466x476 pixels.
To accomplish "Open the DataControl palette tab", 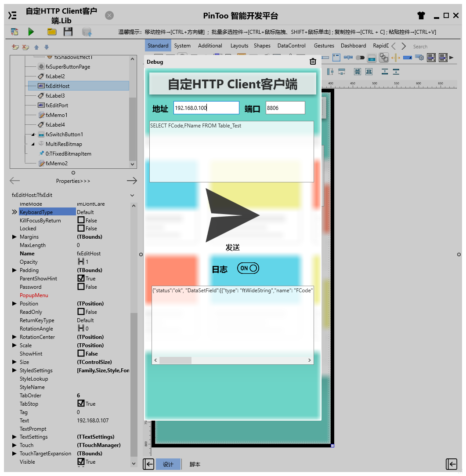I will (x=292, y=46).
